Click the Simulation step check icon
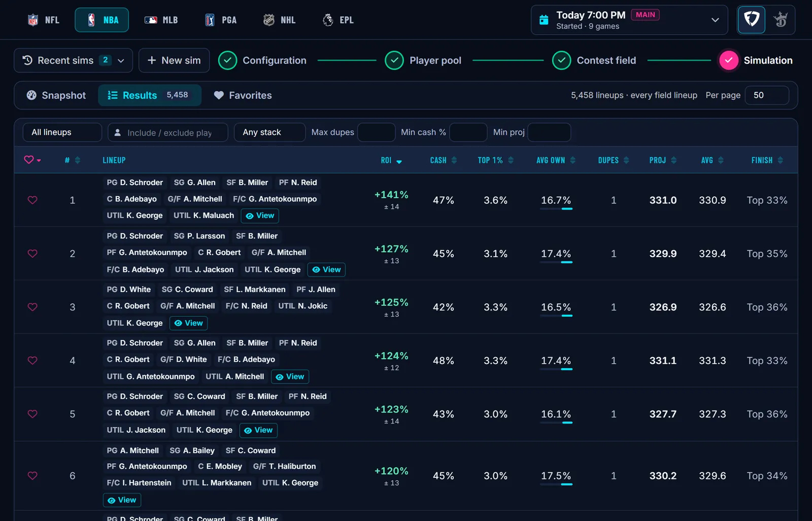 (729, 60)
